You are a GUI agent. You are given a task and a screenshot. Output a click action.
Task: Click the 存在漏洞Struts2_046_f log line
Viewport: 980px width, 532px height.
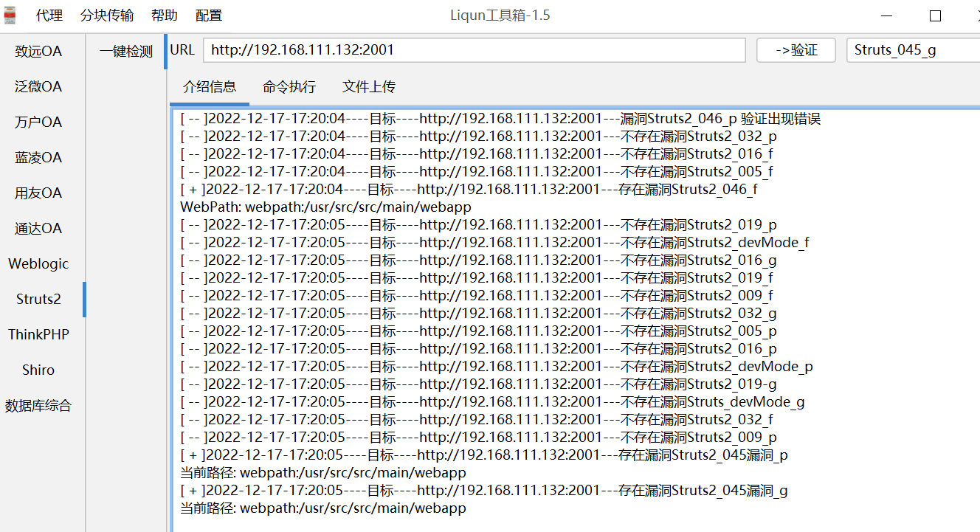tap(469, 190)
